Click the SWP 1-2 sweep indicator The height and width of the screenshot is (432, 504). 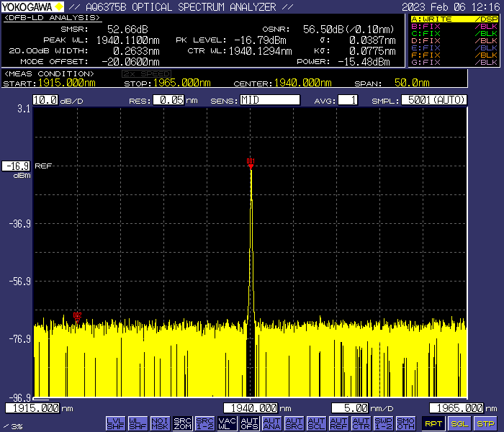point(383,423)
